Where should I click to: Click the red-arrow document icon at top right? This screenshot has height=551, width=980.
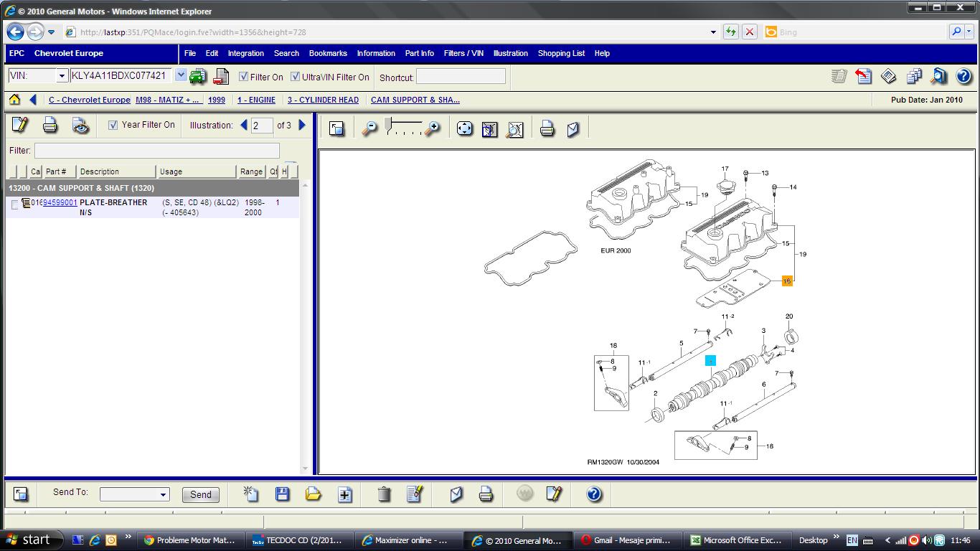coord(864,76)
